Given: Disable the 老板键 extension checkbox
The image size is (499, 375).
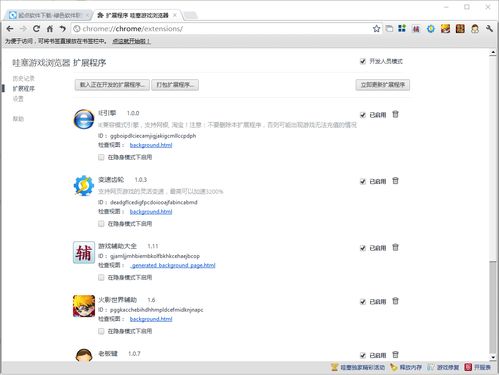Looking at the screenshot, I should (363, 355).
